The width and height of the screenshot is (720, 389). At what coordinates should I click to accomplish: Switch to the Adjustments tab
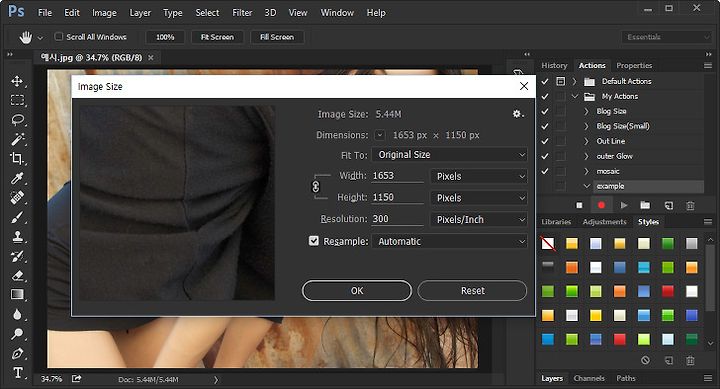point(604,222)
